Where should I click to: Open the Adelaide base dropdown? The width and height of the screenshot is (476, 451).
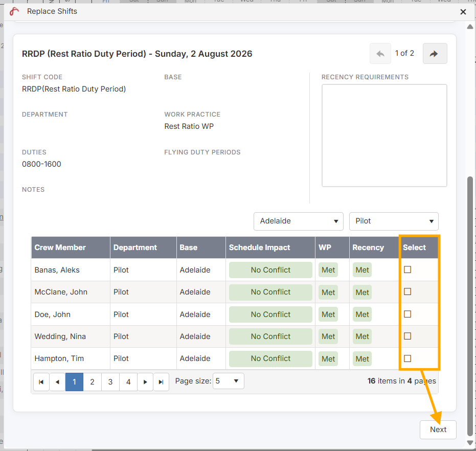[299, 221]
